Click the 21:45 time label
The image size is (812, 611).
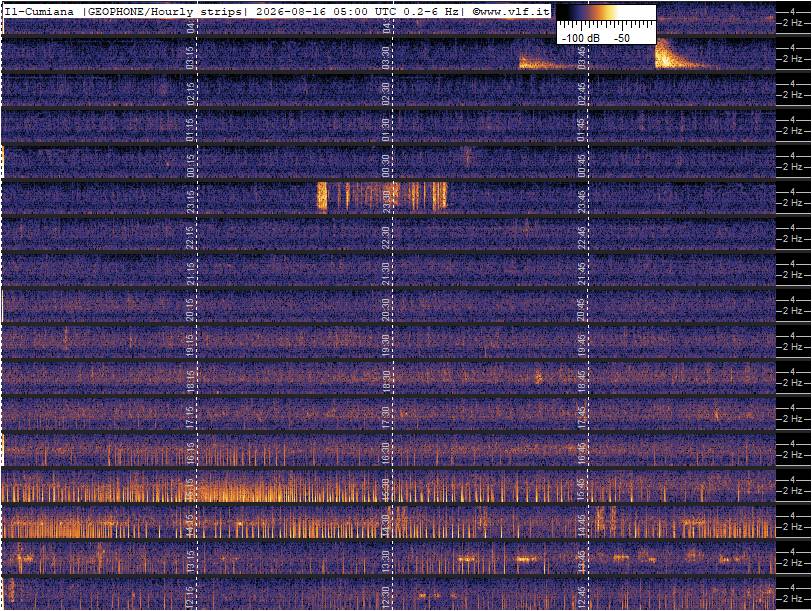point(582,273)
